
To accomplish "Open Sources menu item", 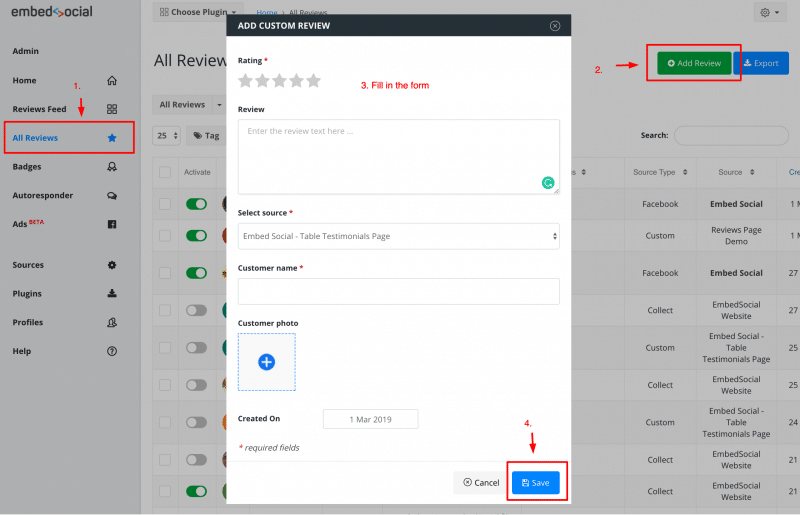I will (28, 265).
